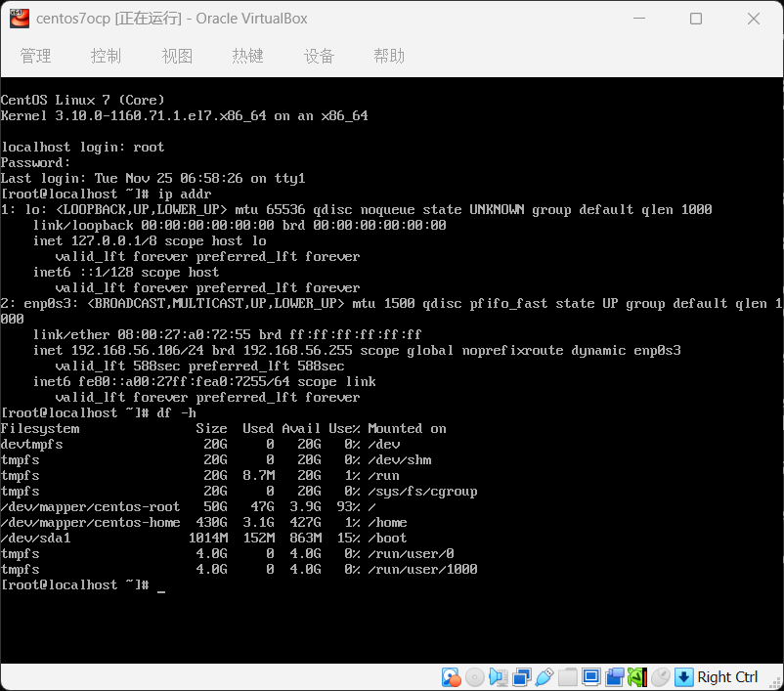Click the recording status icon

pyautogui.click(x=615, y=676)
